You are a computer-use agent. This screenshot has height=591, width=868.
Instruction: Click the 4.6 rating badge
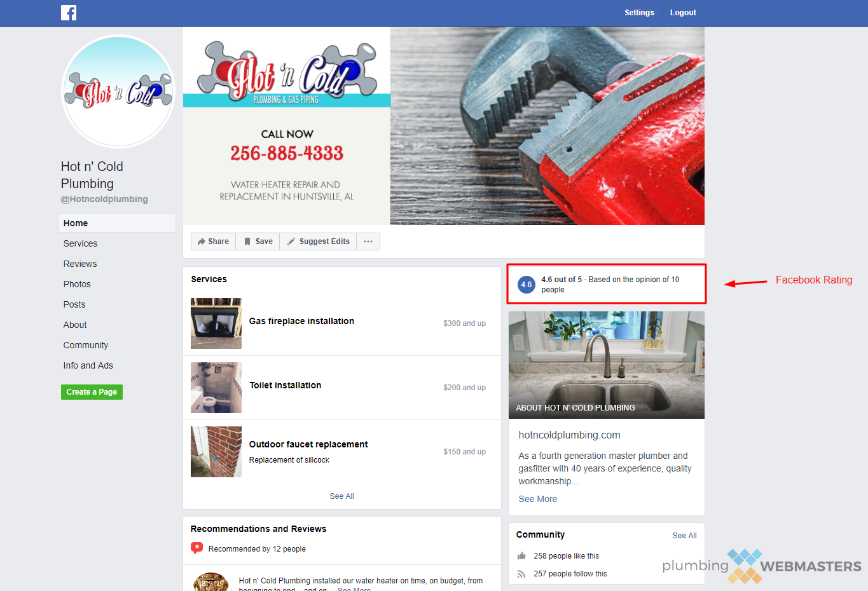click(527, 285)
